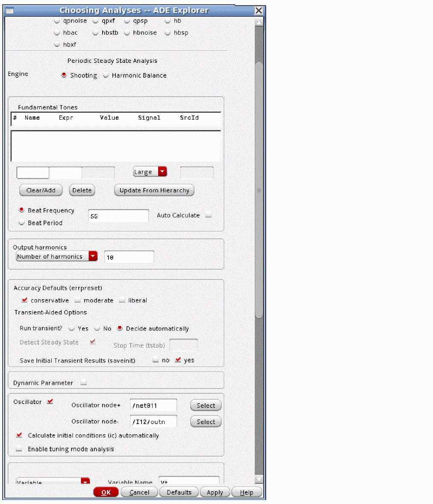The image size is (433, 504).
Task: Click the Apply button
Action: click(215, 492)
